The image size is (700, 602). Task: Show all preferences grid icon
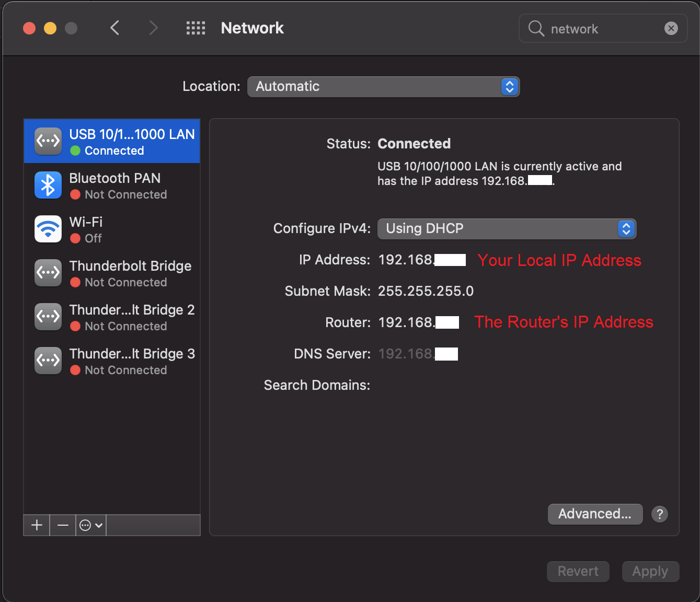196,28
